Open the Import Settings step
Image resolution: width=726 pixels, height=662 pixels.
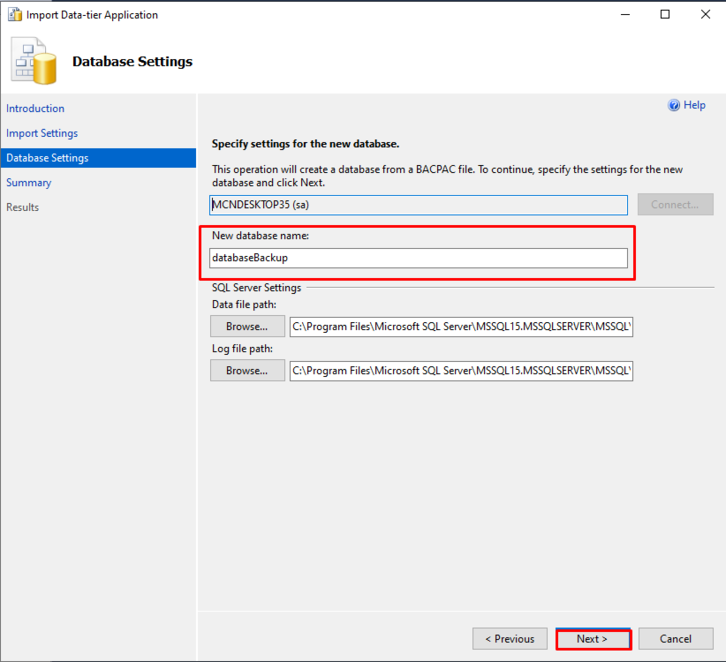pos(42,133)
